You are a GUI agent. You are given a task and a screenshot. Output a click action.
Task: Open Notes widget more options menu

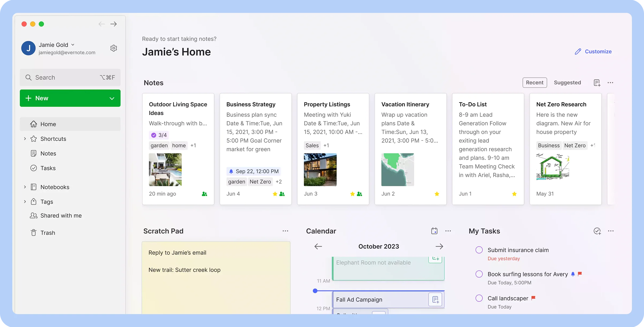coord(610,83)
